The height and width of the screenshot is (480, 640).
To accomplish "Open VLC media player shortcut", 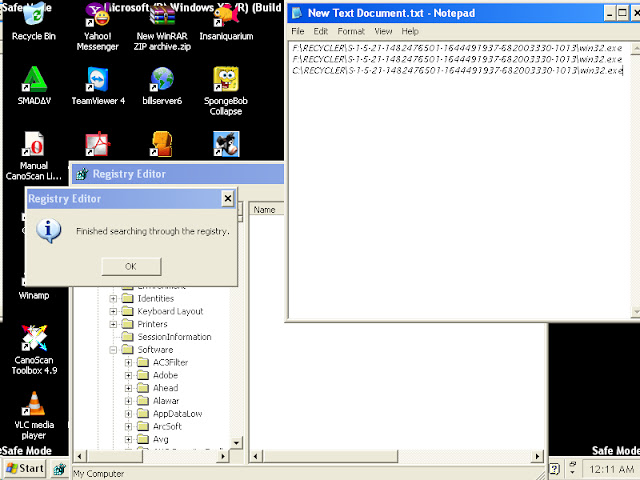I will tap(34, 415).
